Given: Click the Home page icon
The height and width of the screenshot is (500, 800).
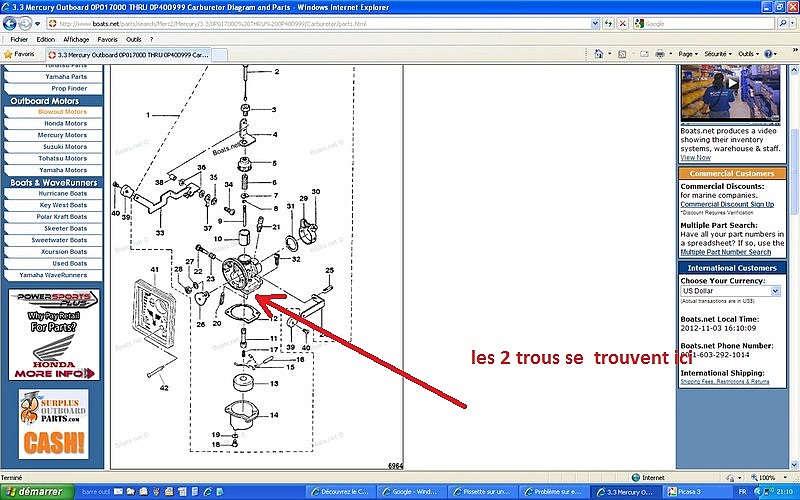Looking at the screenshot, I should coord(598,54).
